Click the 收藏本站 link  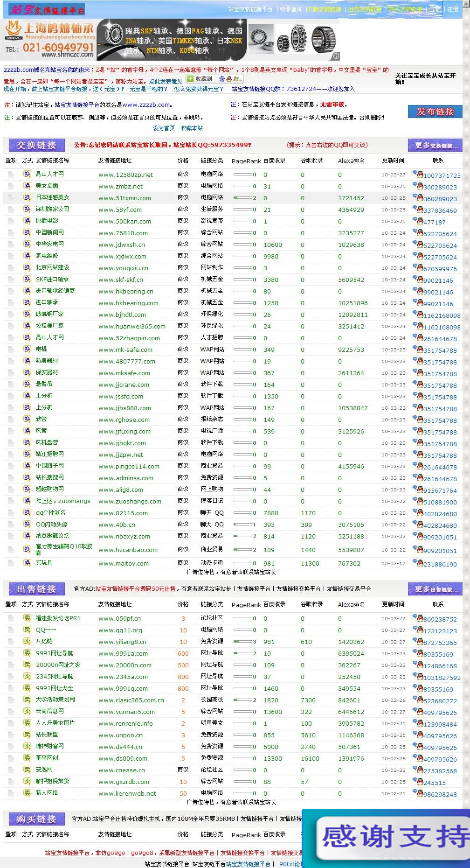(192, 128)
